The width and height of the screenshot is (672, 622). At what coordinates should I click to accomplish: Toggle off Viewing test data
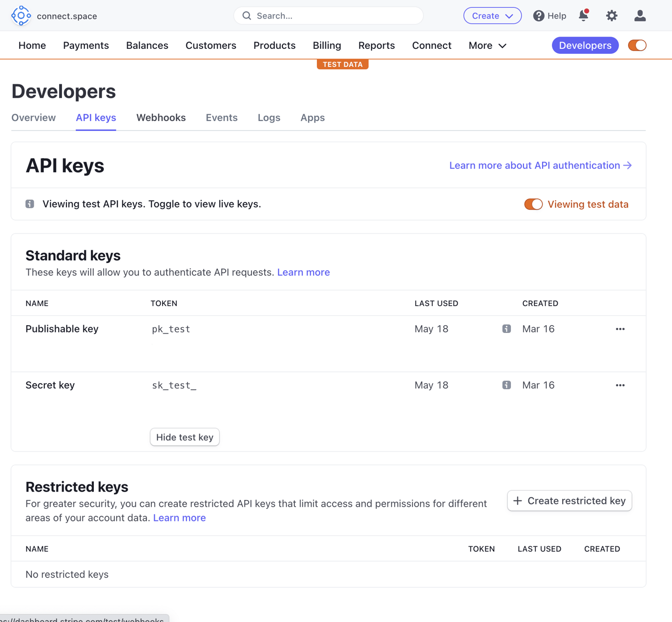[533, 204]
